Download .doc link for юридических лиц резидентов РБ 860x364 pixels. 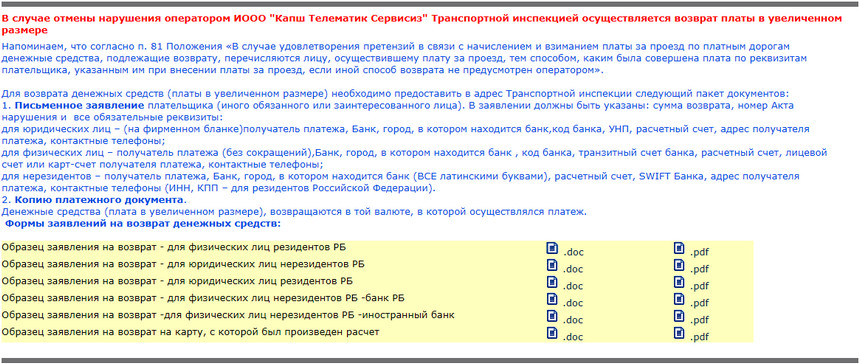(x=573, y=286)
